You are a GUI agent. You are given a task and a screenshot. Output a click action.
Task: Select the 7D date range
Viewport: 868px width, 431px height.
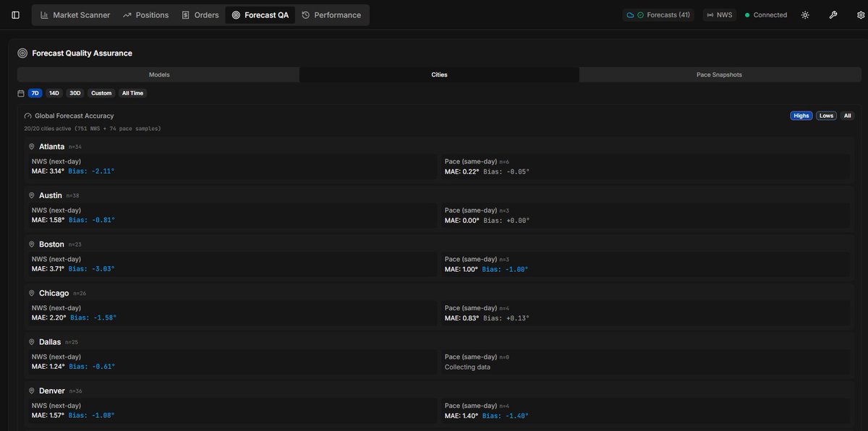(35, 93)
